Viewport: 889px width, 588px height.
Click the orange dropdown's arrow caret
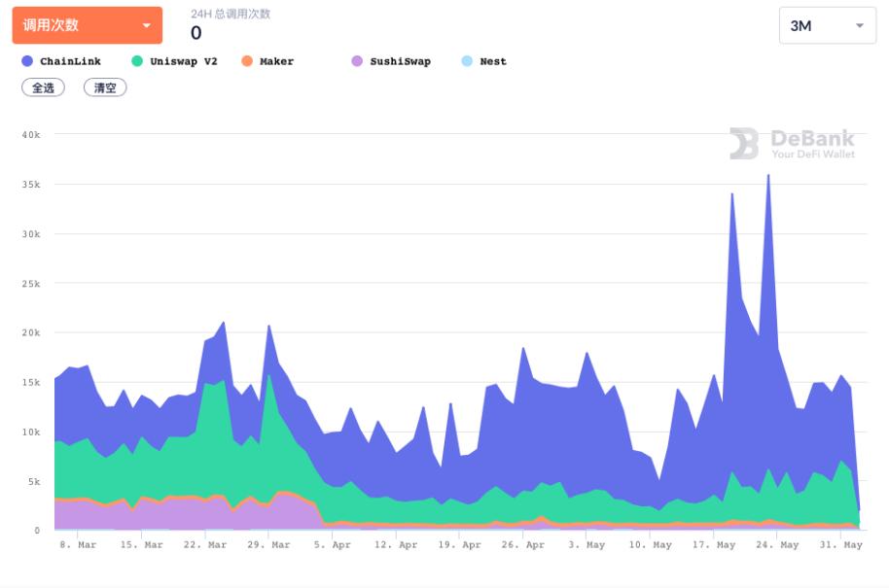tap(146, 26)
